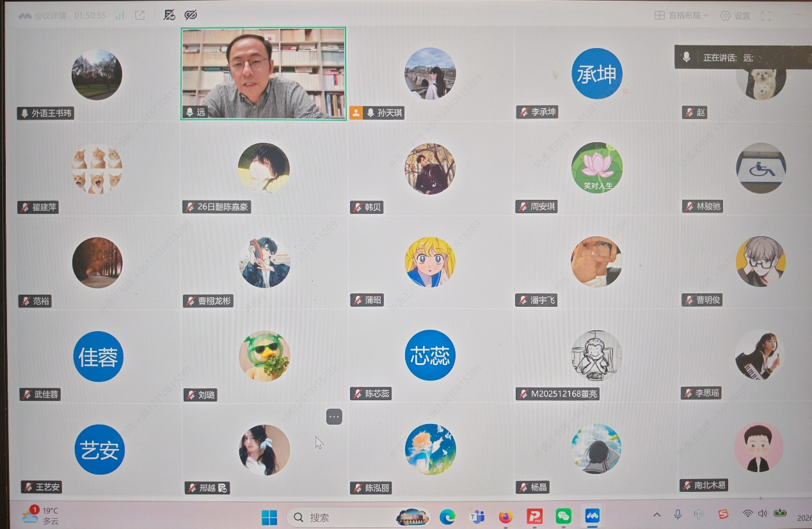
Task: Open the red PDF app on taskbar
Action: pos(534,516)
